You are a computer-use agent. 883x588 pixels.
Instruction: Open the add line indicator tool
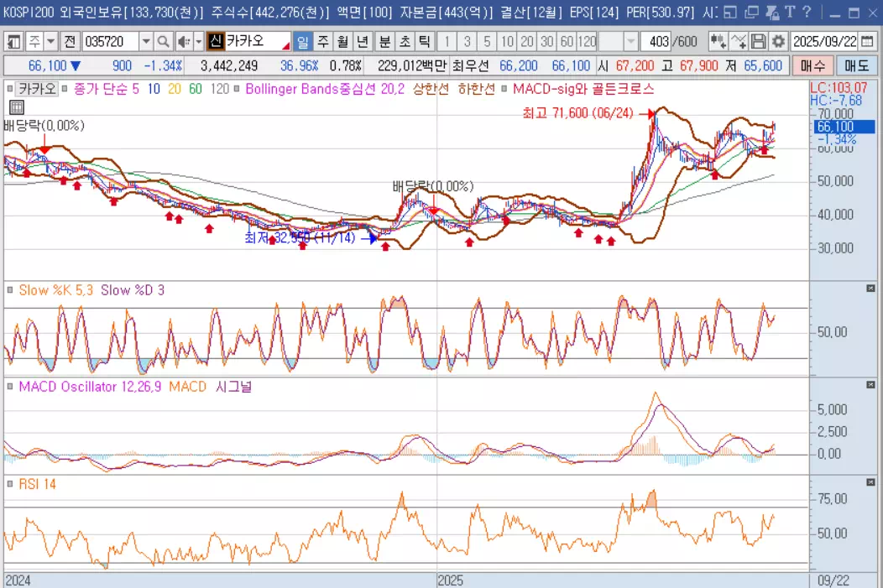pos(739,42)
